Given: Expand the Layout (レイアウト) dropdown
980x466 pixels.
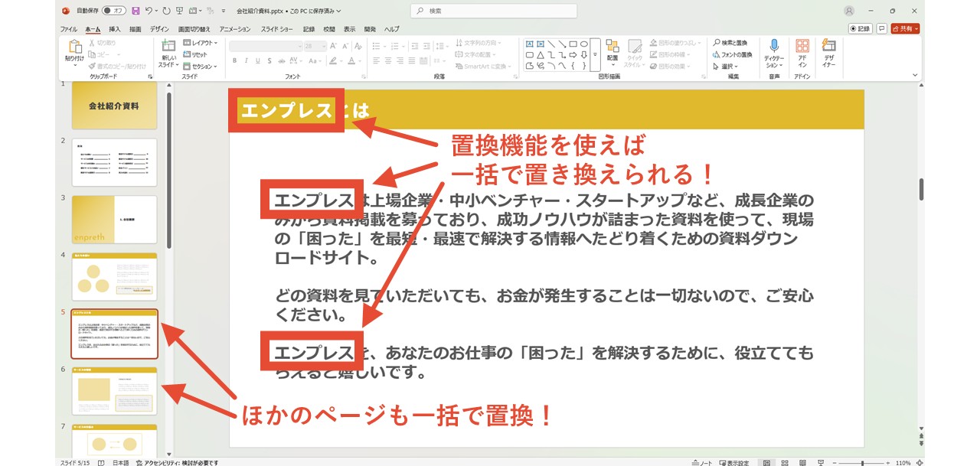Looking at the screenshot, I should tap(201, 44).
